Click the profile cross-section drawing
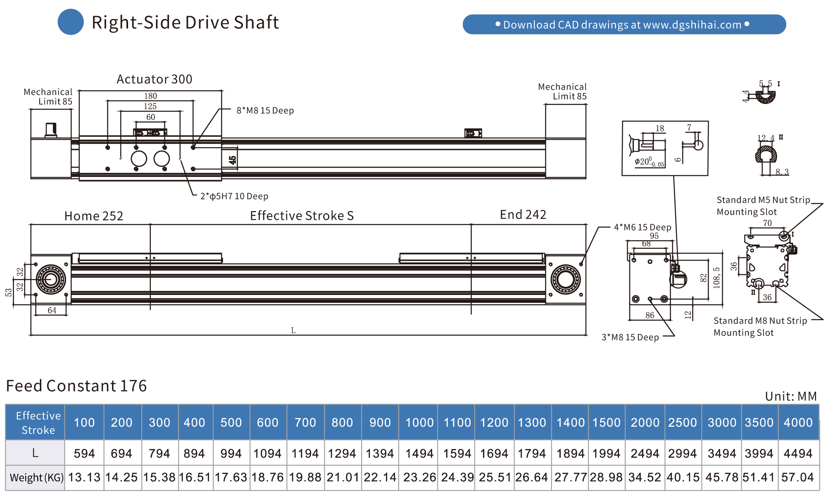833x504 pixels. (x=768, y=264)
